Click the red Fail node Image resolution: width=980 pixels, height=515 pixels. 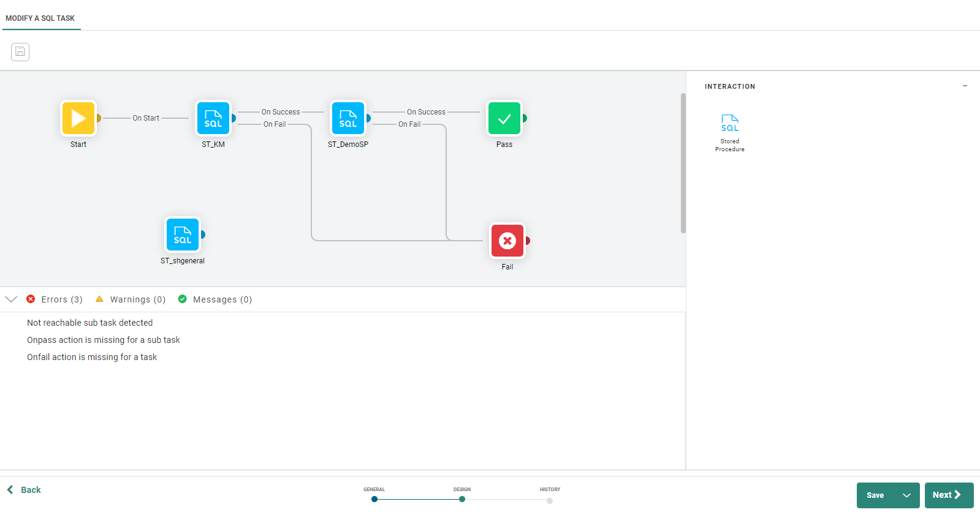[507, 241]
